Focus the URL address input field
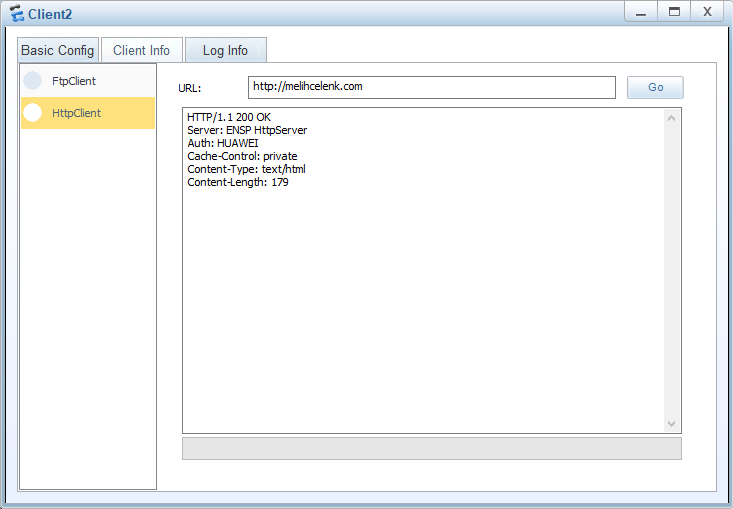This screenshot has width=733, height=509. (x=431, y=87)
